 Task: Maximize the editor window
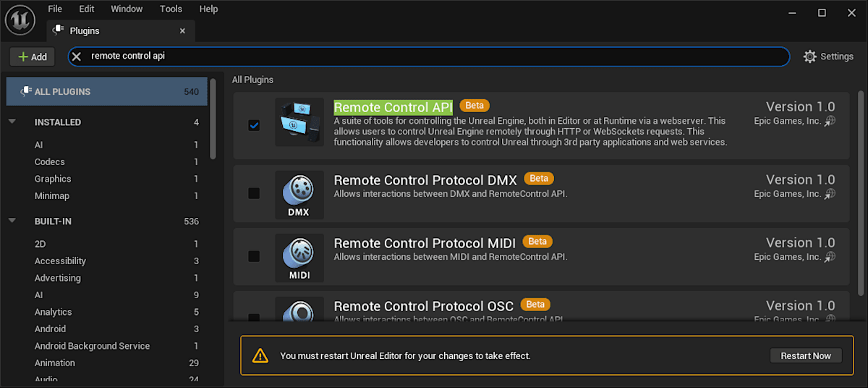(x=822, y=12)
